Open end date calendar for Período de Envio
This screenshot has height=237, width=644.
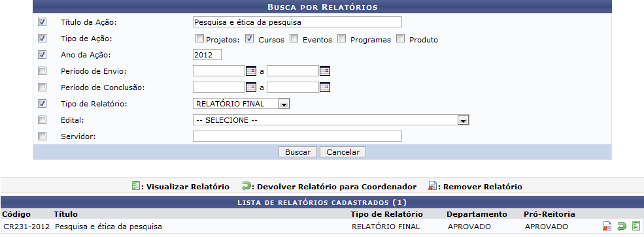[325, 71]
